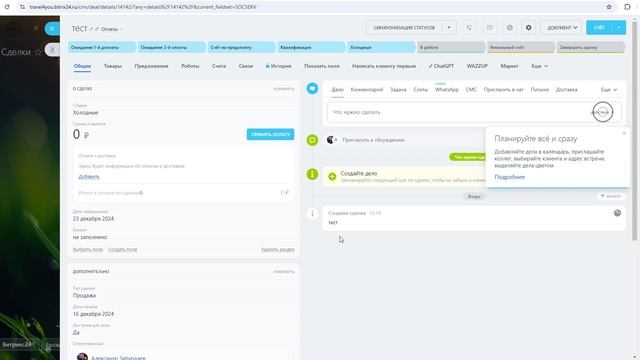Image resolution: width=640 pixels, height=360 pixels.
Task: Open the 'Написать клиенту первым' tab
Action: [384, 66]
